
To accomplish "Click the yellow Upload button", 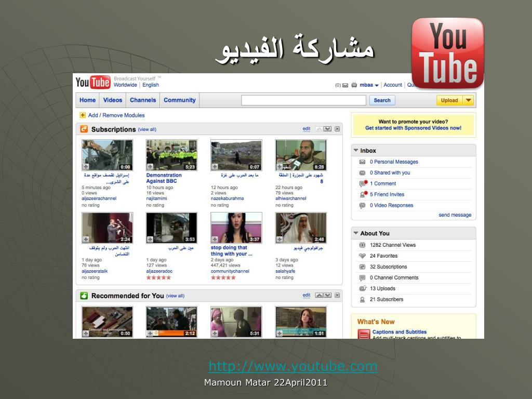I will point(449,100).
